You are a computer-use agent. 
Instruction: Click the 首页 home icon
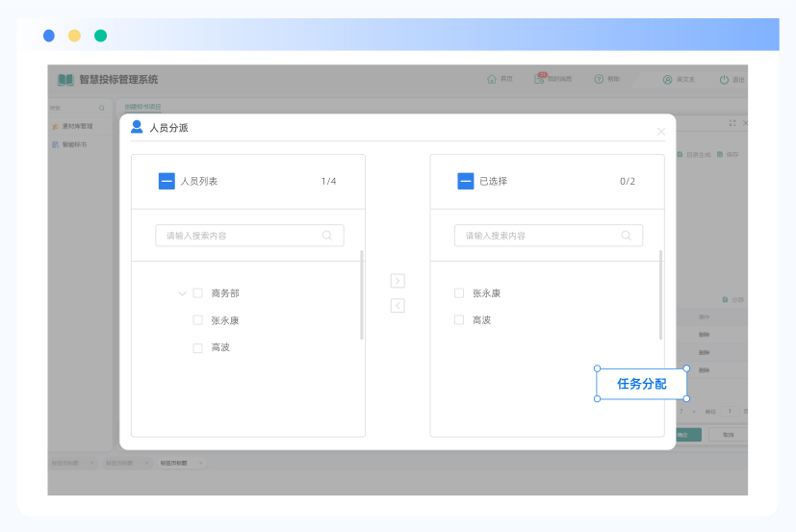tap(492, 79)
